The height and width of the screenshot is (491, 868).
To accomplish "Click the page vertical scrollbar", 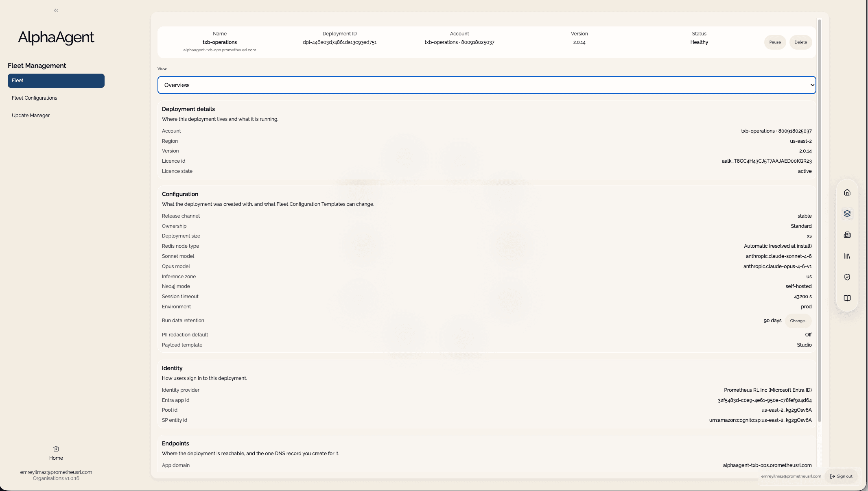I will [820, 220].
